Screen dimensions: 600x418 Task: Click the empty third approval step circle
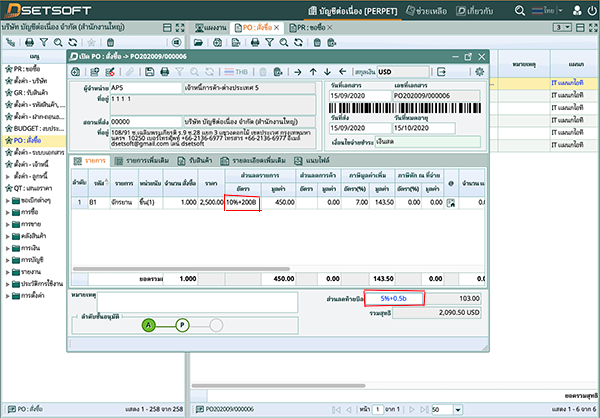pyautogui.click(x=216, y=325)
